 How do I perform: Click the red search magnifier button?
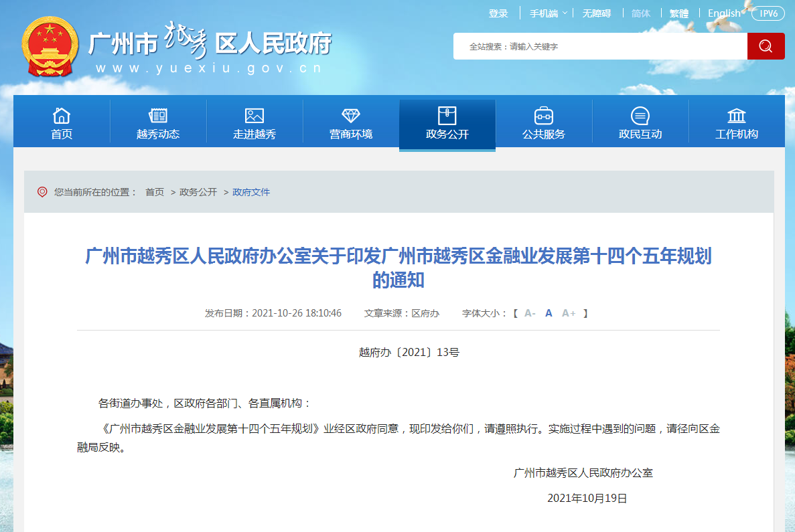pyautogui.click(x=766, y=46)
